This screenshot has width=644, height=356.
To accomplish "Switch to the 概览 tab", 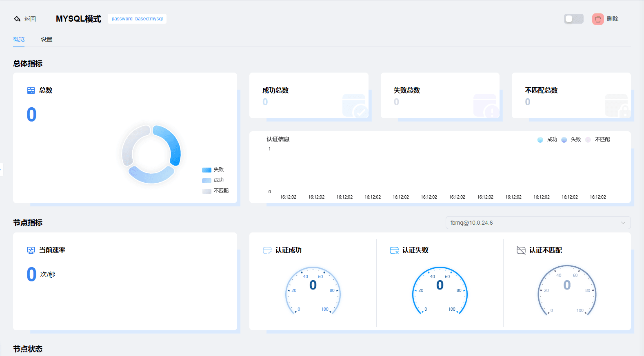I will click(x=19, y=39).
